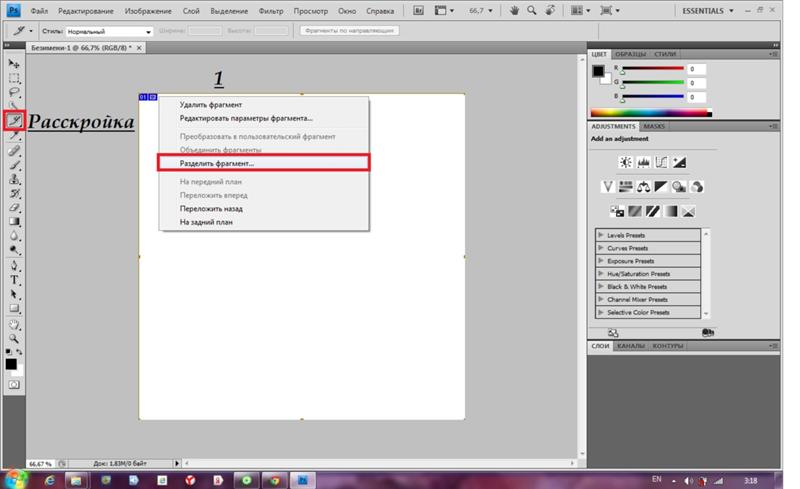The height and width of the screenshot is (489, 800).
Task: Switch to the MASKS tab
Action: click(x=654, y=127)
